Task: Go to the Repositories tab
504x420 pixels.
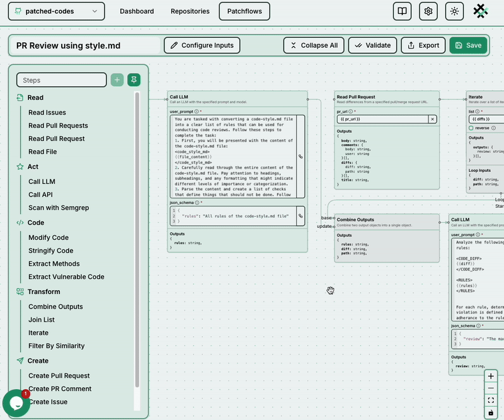Action: [190, 11]
